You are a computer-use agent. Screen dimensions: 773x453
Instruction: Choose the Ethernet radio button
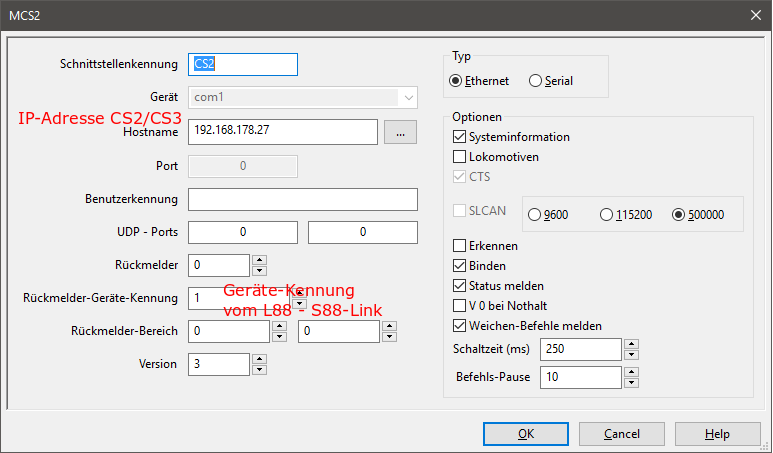coord(457,81)
